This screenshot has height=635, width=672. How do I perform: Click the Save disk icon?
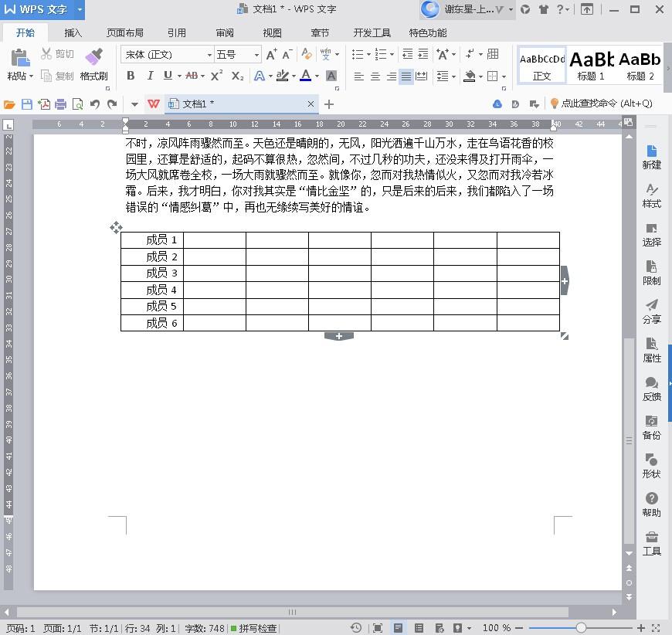coord(26,104)
